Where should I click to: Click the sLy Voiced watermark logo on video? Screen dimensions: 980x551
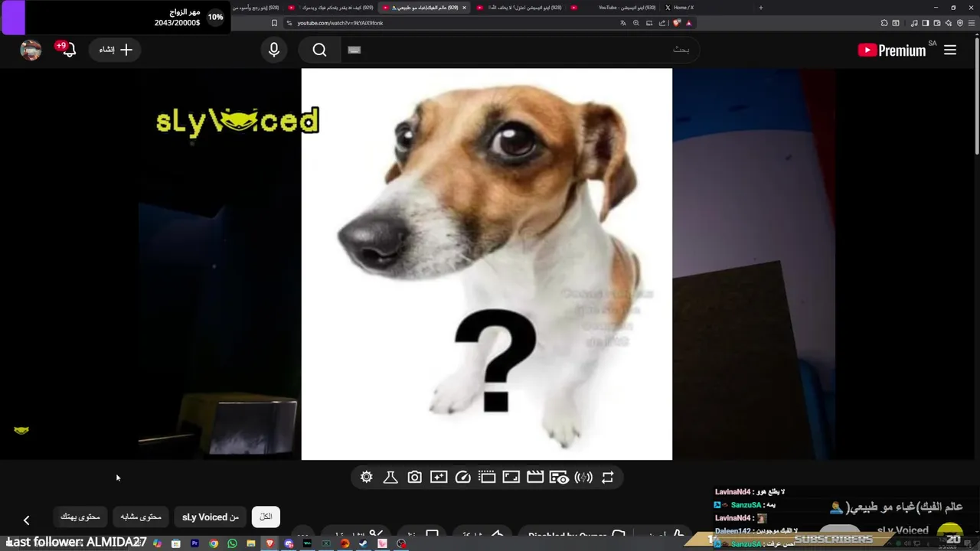point(237,122)
